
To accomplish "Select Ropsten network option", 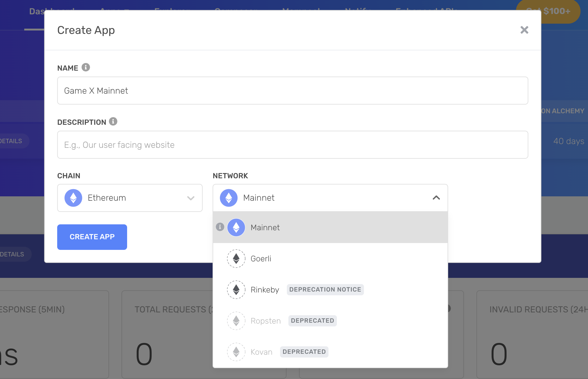I will tap(330, 321).
